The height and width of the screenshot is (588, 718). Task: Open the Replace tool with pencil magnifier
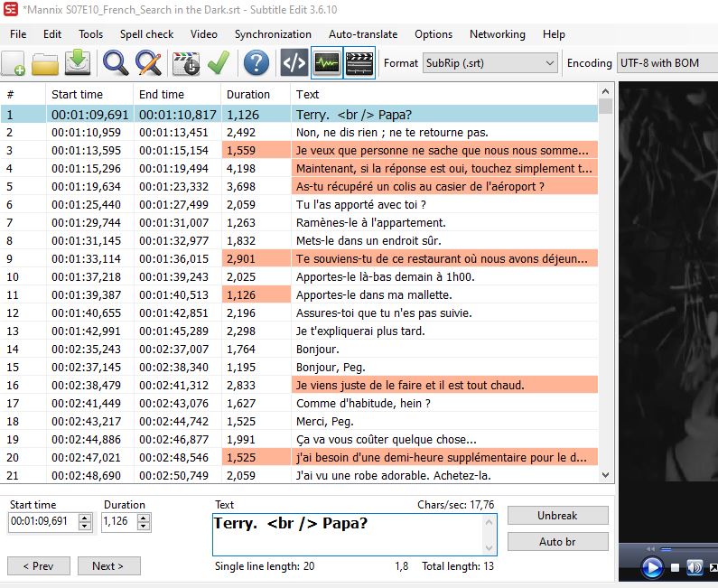(148, 62)
